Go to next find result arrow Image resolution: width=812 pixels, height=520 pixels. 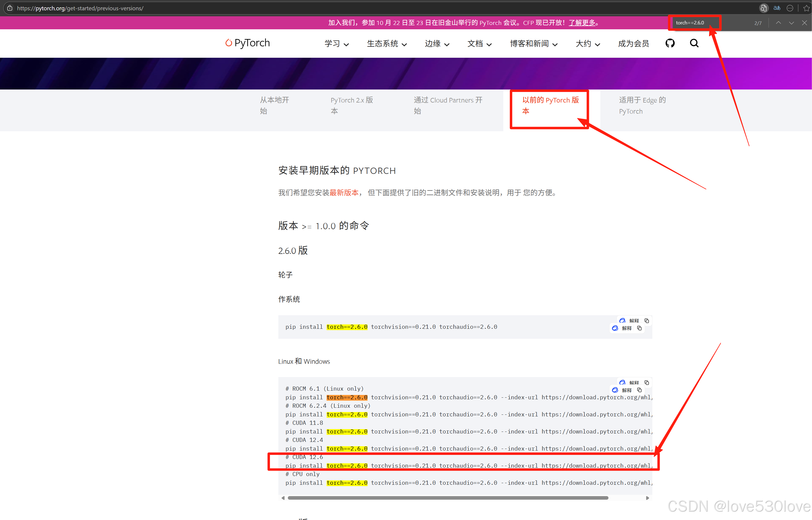[791, 23]
